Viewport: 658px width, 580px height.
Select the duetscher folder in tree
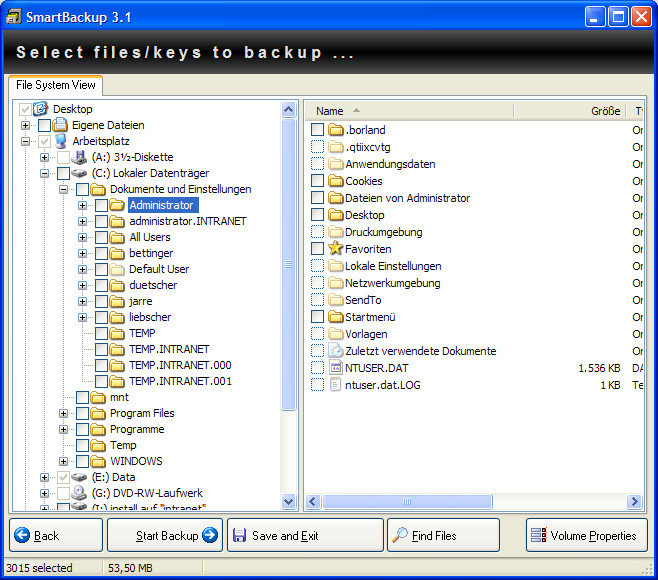(x=153, y=285)
